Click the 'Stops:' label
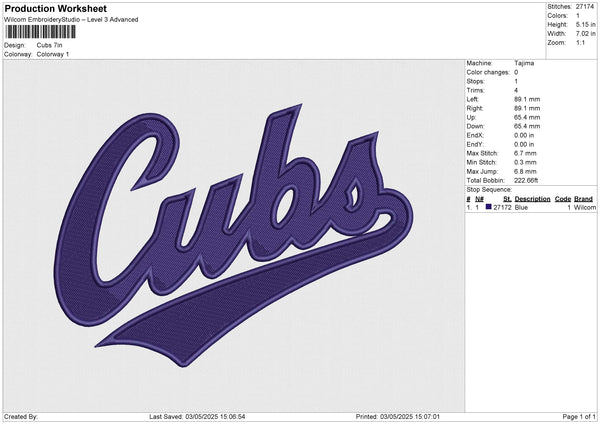600x424 pixels. (475, 81)
